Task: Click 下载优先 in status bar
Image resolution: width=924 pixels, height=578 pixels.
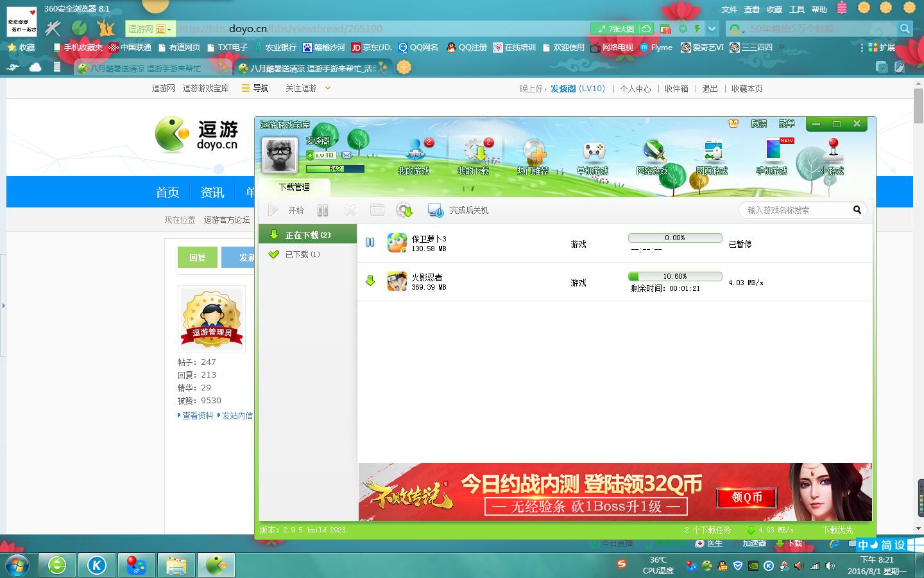Action: click(837, 530)
